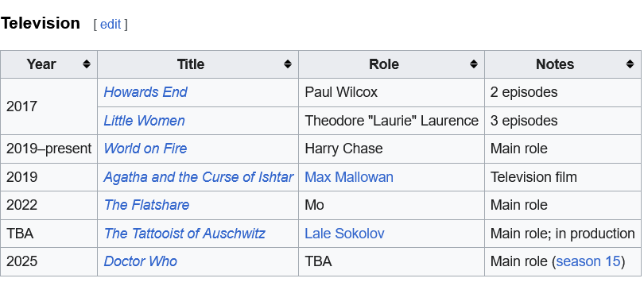644x286 pixels.
Task: Click the Television section heading
Action: [x=41, y=23]
